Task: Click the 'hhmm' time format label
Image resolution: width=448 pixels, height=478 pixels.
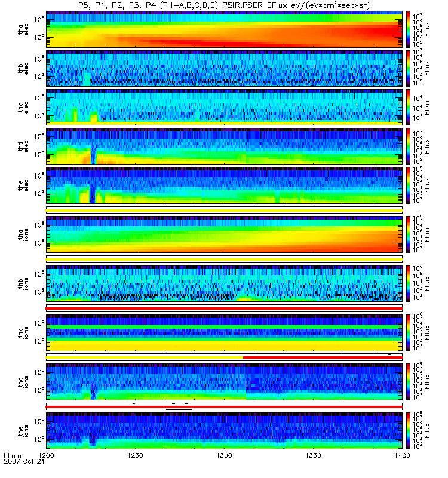Action: click(13, 456)
